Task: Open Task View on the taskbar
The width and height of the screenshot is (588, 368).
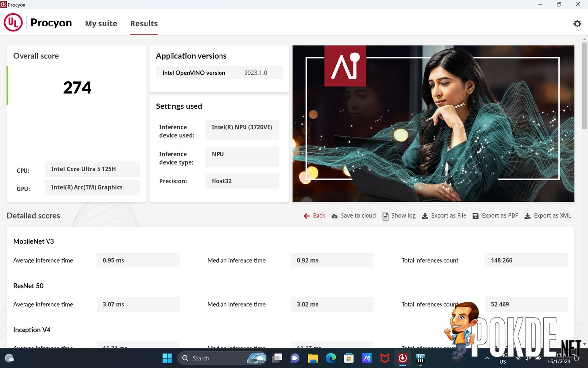Action: [278, 358]
